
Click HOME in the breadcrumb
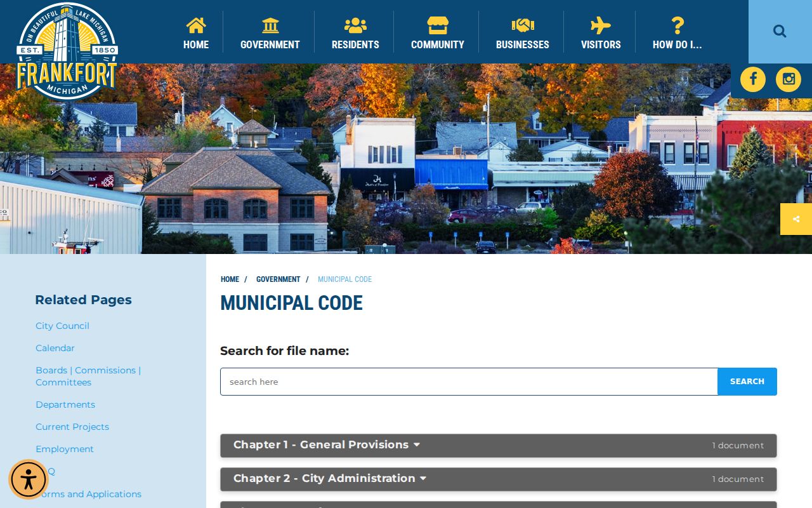coord(230,279)
